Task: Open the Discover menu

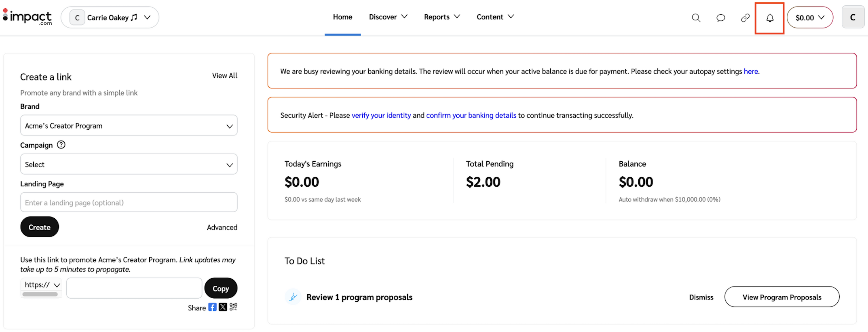Action: [x=388, y=17]
